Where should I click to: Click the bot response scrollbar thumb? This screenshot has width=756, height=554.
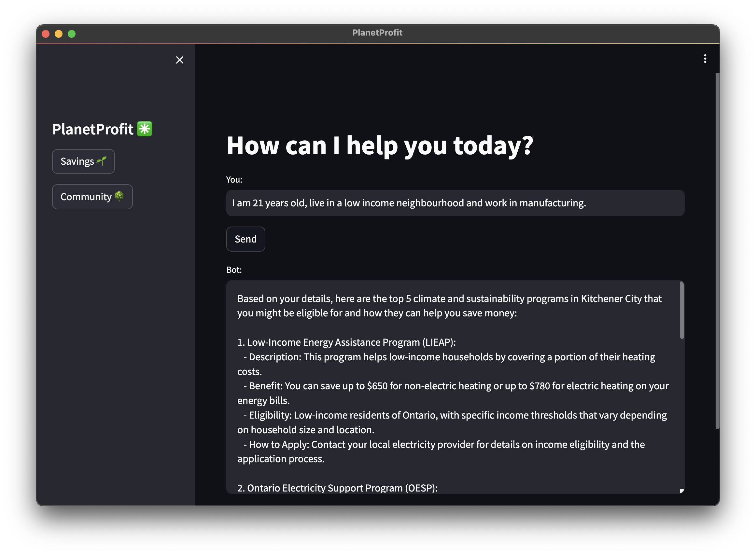tap(681, 310)
